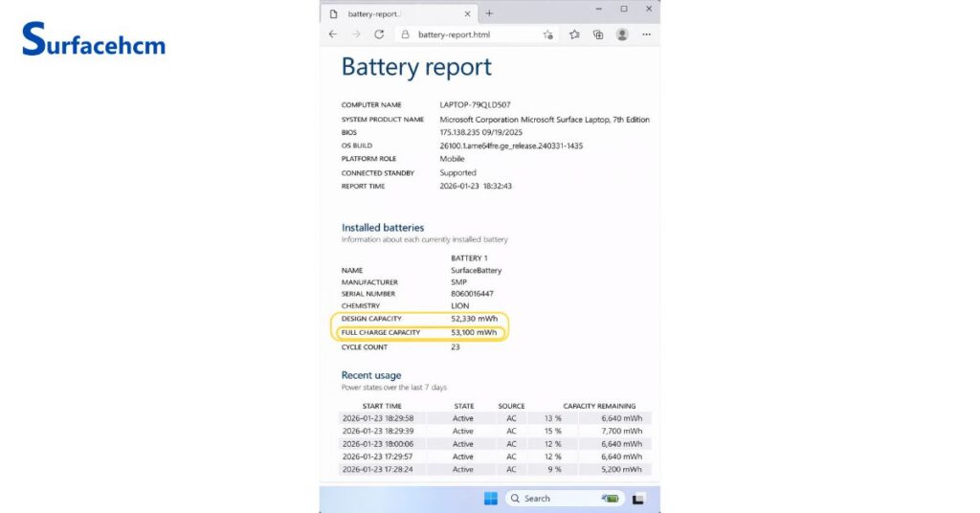Click the BIOS value 175.138.235 09/19/2025
980x513 pixels.
480,132
